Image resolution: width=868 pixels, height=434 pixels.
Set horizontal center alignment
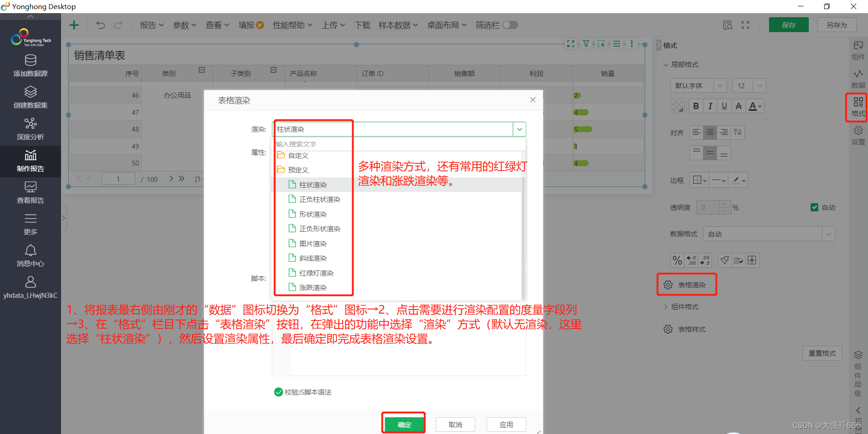[x=710, y=132]
